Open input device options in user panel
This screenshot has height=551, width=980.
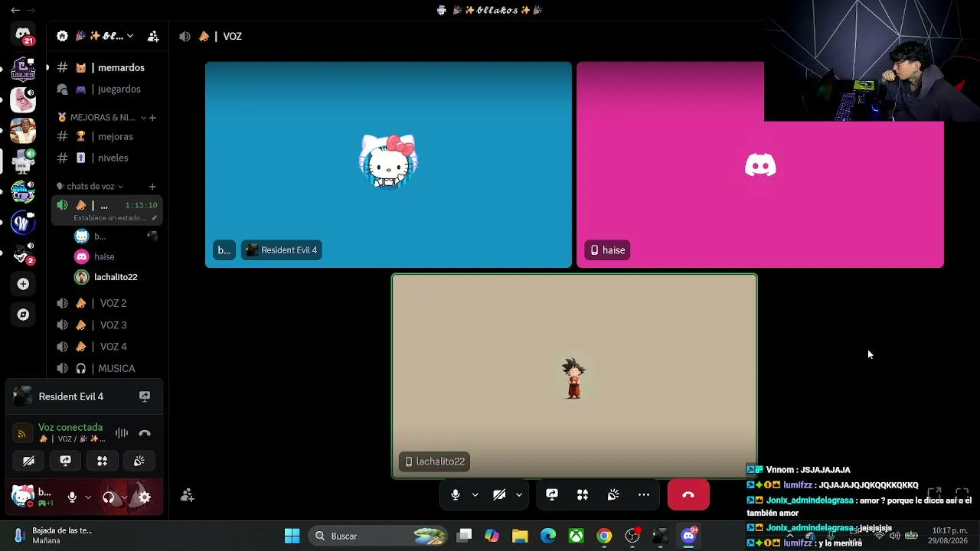tap(88, 497)
